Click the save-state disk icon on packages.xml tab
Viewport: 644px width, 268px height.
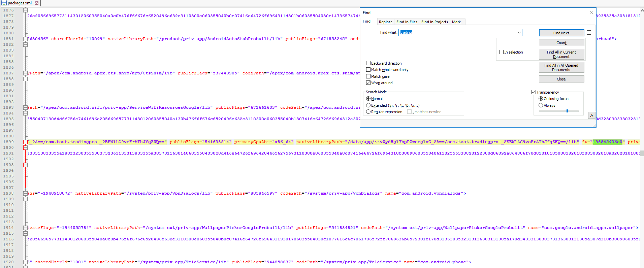pyautogui.click(x=4, y=3)
